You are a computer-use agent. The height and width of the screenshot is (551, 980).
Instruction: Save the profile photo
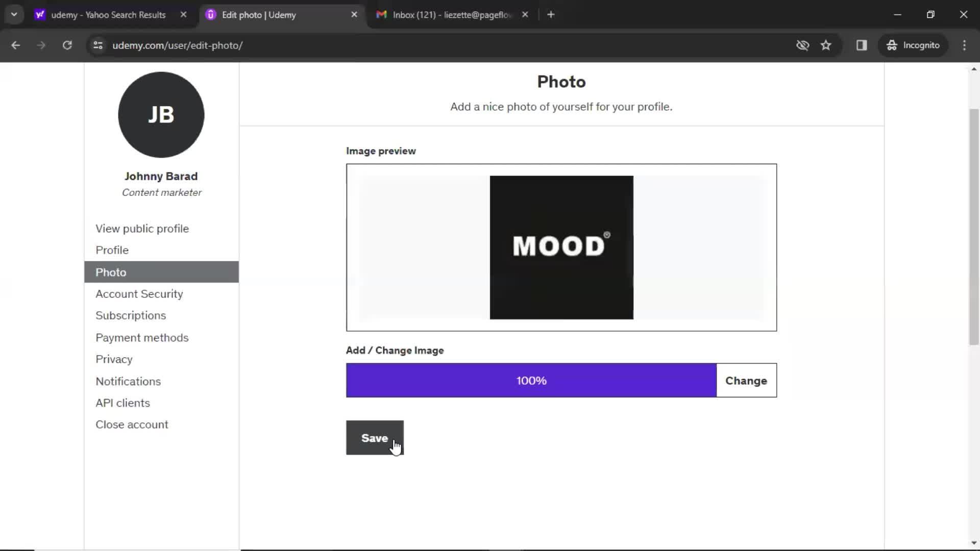375,438
